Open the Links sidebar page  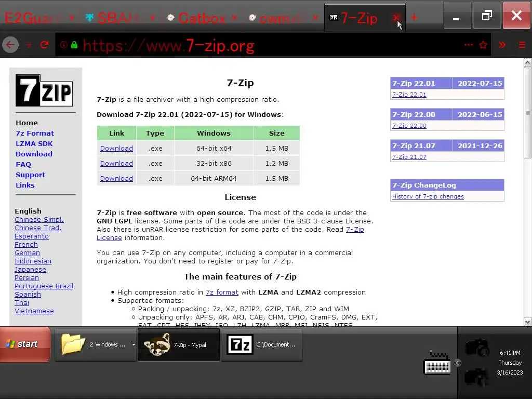click(x=25, y=185)
